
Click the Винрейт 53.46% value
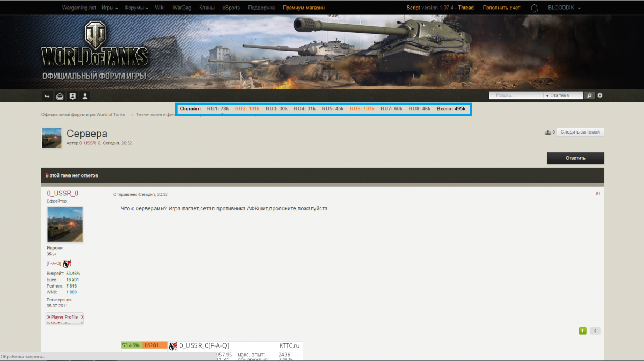click(x=73, y=274)
